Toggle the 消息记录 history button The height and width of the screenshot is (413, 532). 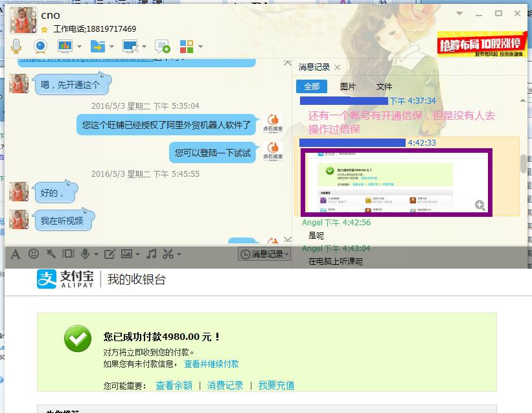(x=264, y=254)
